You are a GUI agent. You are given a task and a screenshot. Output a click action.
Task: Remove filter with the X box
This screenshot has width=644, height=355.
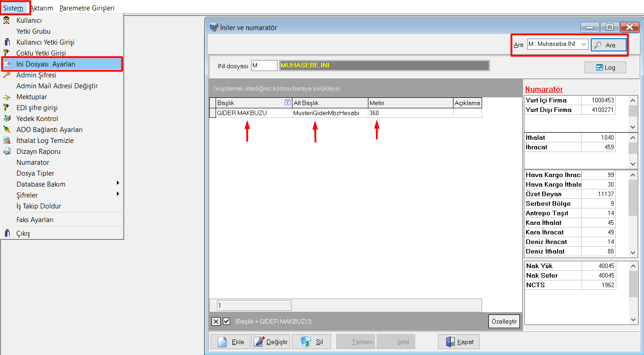pos(216,321)
